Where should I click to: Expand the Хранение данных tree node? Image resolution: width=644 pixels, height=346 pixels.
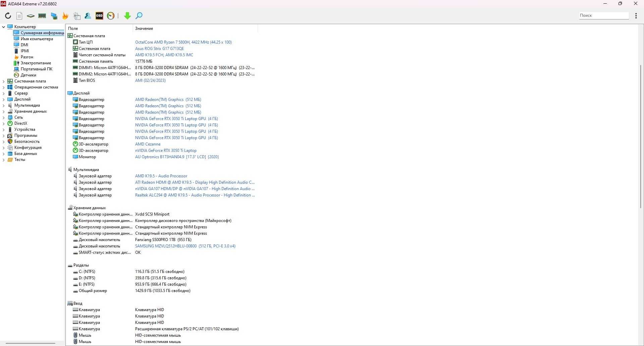point(3,111)
